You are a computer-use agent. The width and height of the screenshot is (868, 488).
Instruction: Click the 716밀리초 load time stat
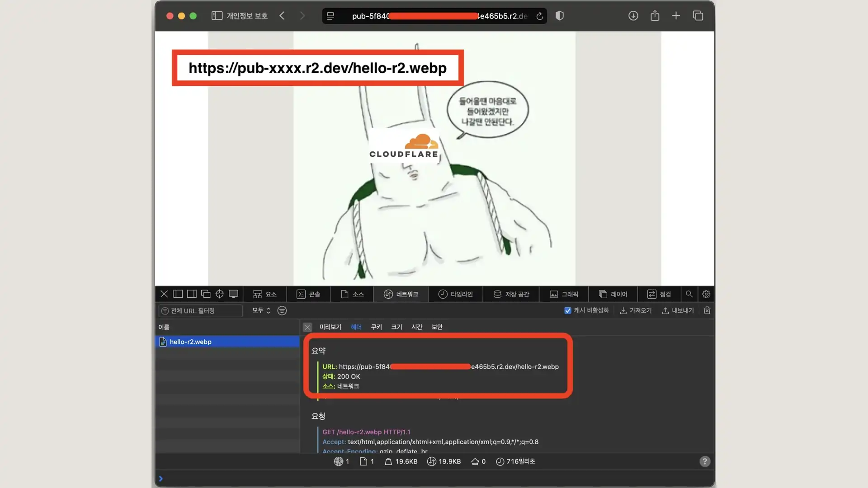(x=515, y=461)
